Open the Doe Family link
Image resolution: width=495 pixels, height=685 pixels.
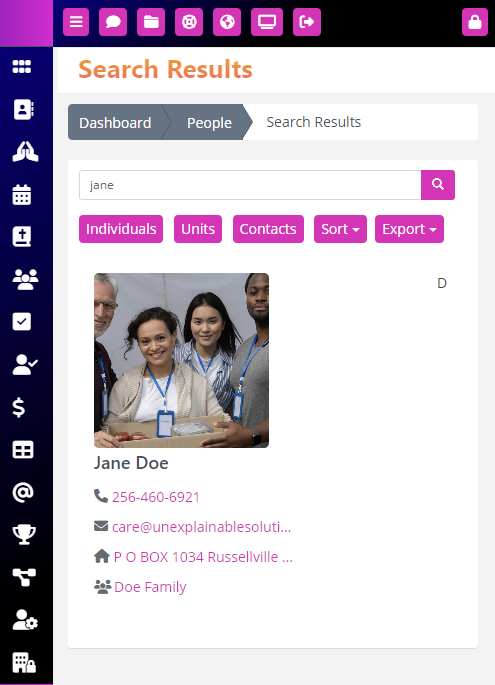[150, 587]
